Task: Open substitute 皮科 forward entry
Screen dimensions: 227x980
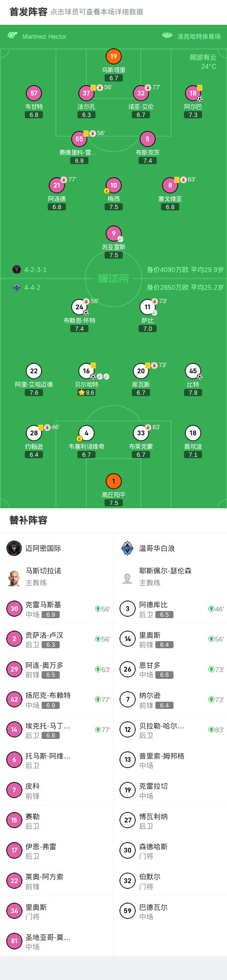Action: 57,790
